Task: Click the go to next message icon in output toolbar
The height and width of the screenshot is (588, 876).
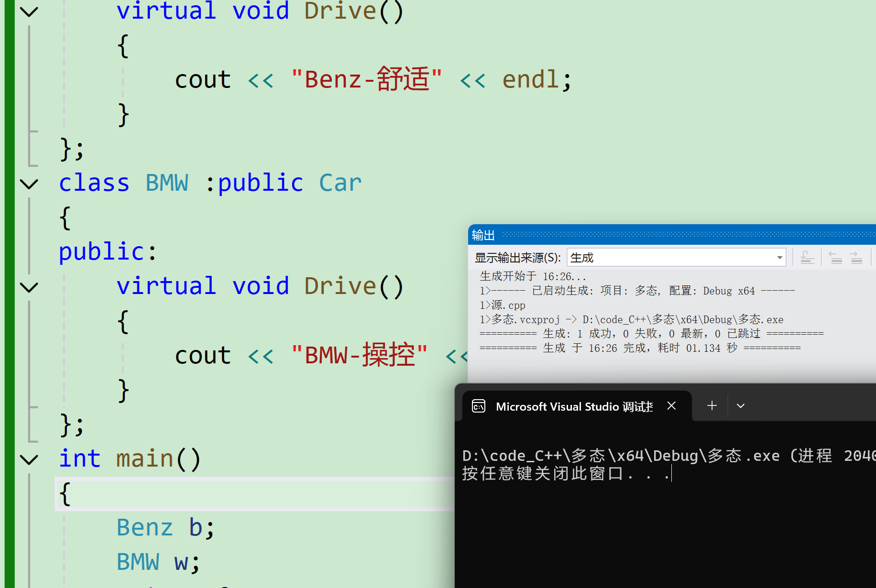Action: click(x=856, y=258)
